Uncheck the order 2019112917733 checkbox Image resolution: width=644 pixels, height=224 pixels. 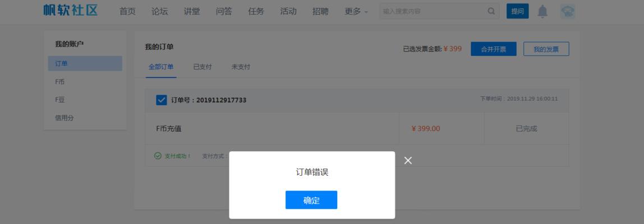click(x=162, y=100)
